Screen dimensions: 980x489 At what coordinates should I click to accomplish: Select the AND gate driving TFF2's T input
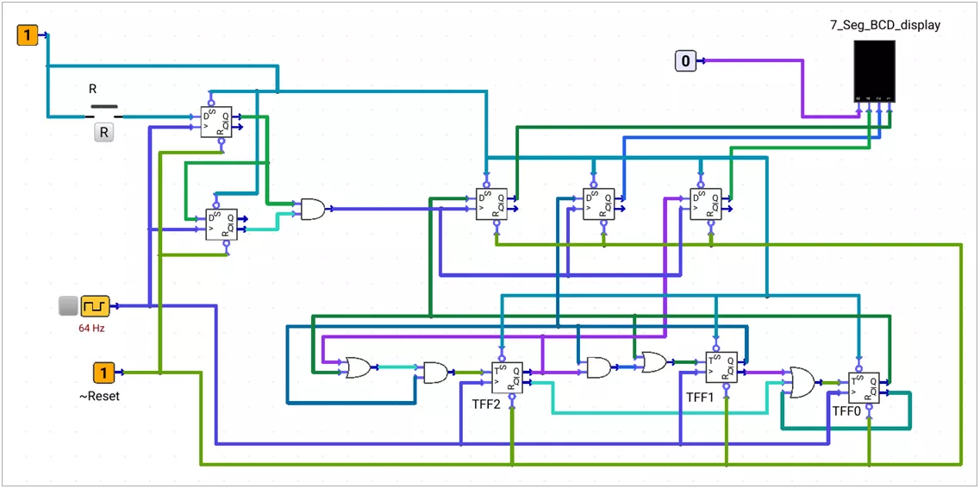(x=435, y=373)
